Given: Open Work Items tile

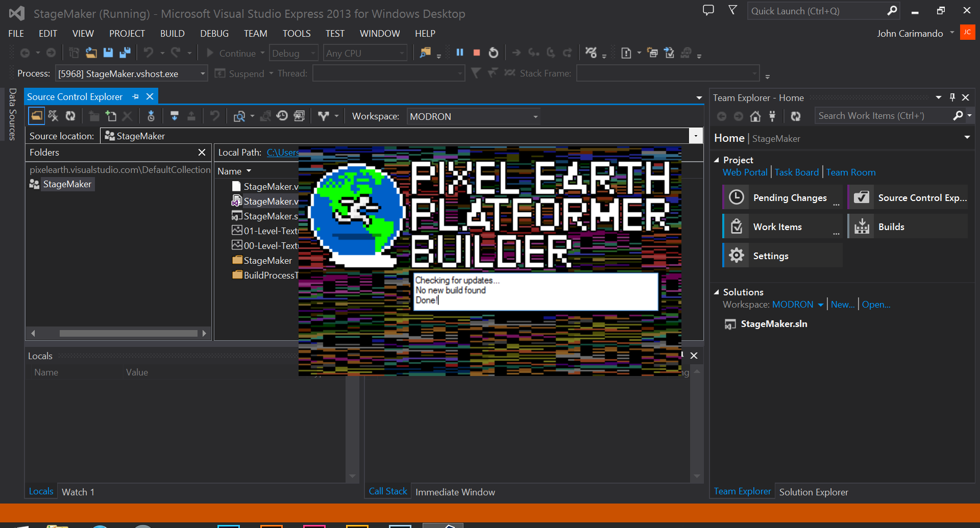Looking at the screenshot, I should (782, 227).
